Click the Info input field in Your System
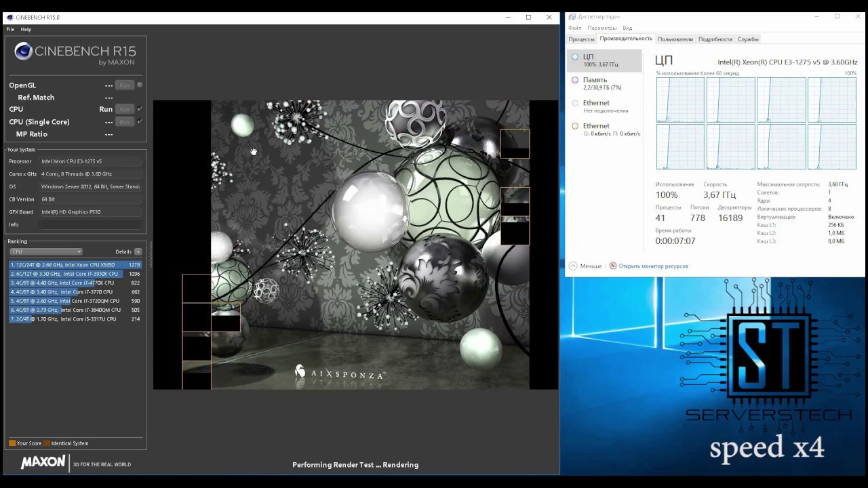Screen dimensions: 868x488 click(91, 224)
